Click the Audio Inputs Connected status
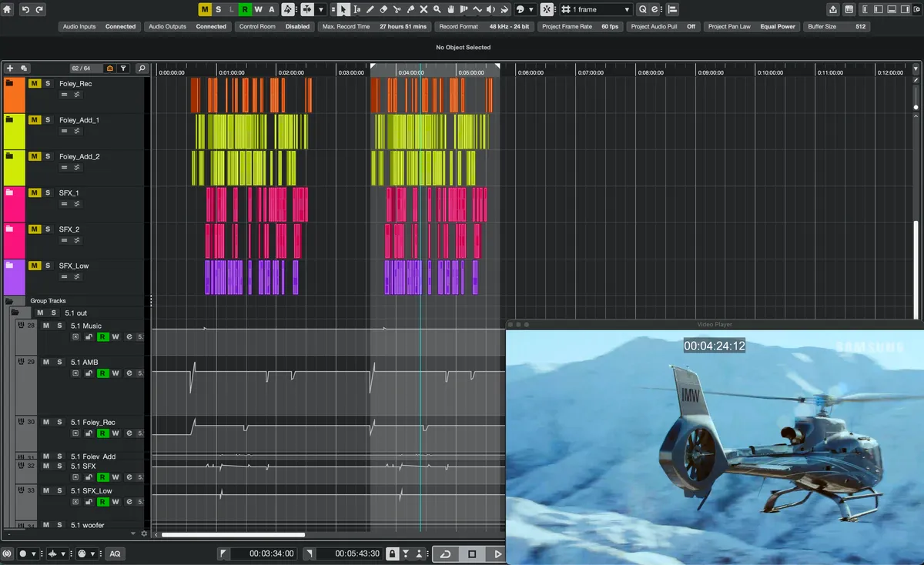 point(100,26)
